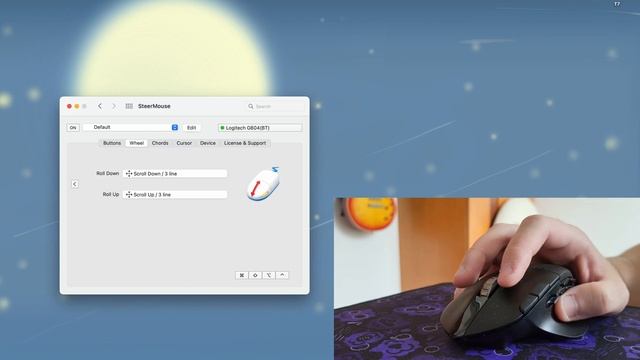This screenshot has width=640, height=360.
Task: Toggle the ON switch button
Action: click(x=73, y=128)
